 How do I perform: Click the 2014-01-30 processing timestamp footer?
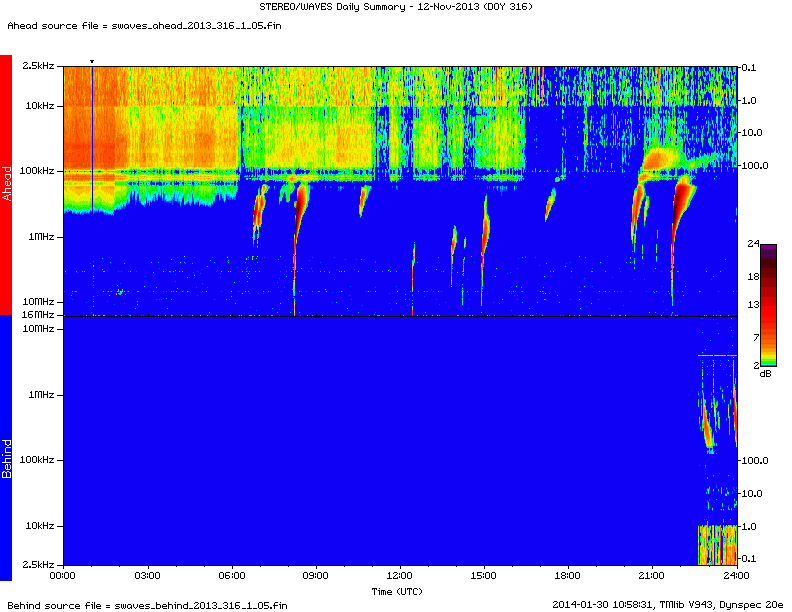coord(667,604)
